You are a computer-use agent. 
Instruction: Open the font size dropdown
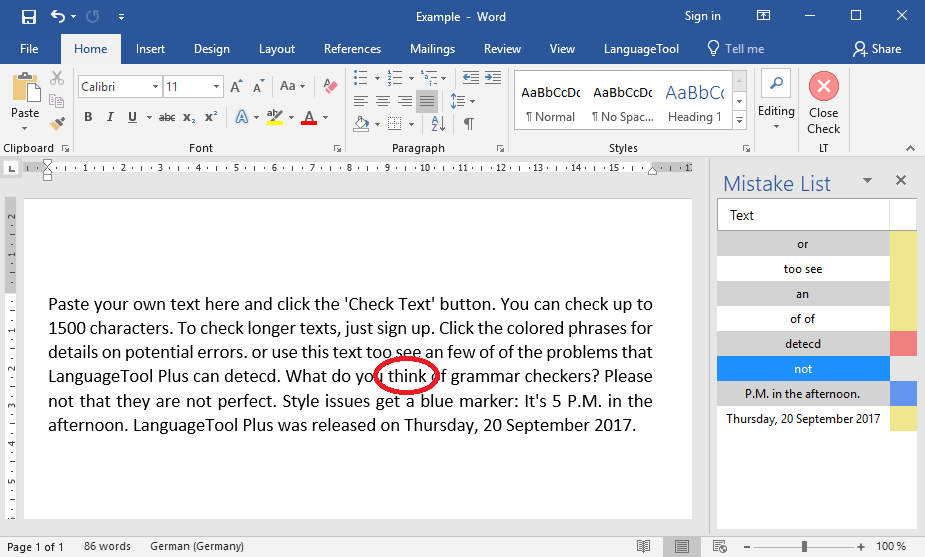[x=216, y=87]
